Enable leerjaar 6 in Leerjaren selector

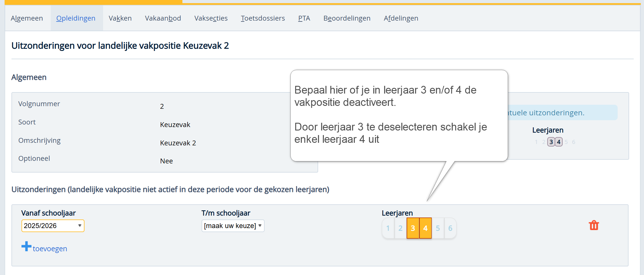click(450, 228)
